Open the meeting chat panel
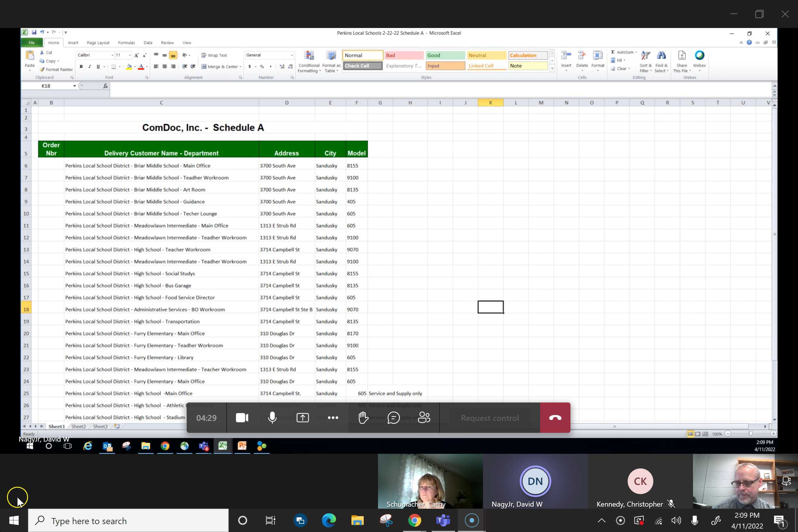The width and height of the screenshot is (798, 532). tap(393, 418)
